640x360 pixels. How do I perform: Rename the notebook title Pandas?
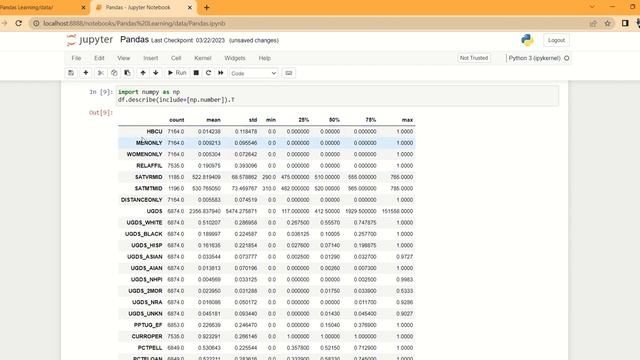pyautogui.click(x=134, y=40)
